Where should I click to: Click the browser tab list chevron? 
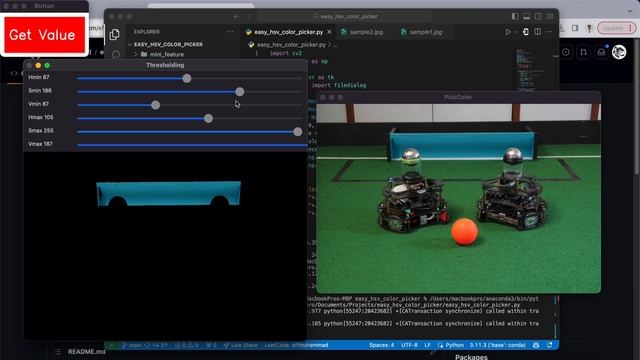631,12
